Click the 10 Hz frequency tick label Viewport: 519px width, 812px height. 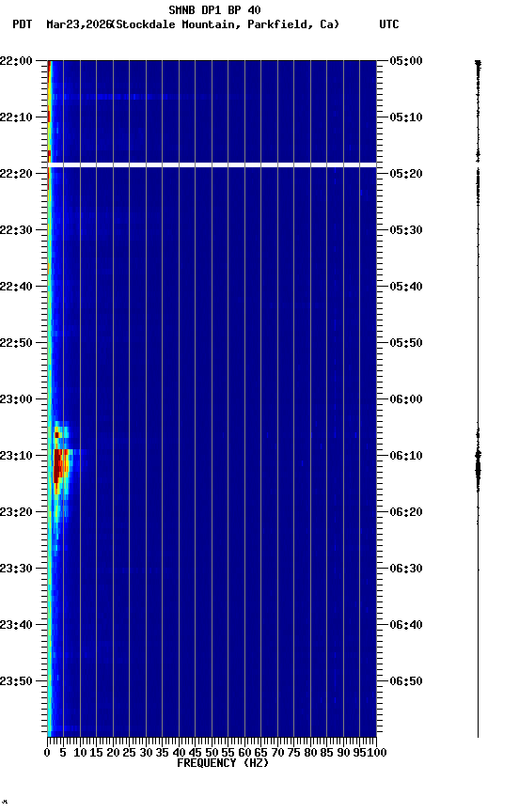pos(80,754)
